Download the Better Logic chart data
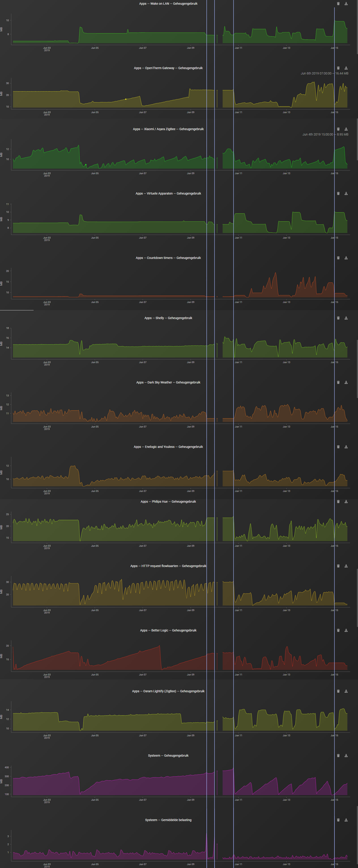The height and width of the screenshot is (868, 358). (x=346, y=630)
